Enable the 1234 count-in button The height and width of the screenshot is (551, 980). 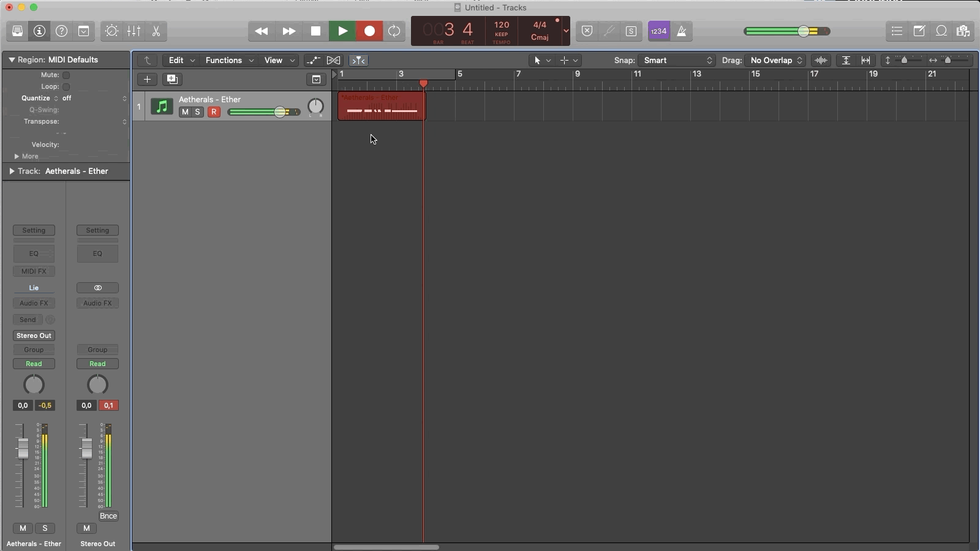click(658, 31)
